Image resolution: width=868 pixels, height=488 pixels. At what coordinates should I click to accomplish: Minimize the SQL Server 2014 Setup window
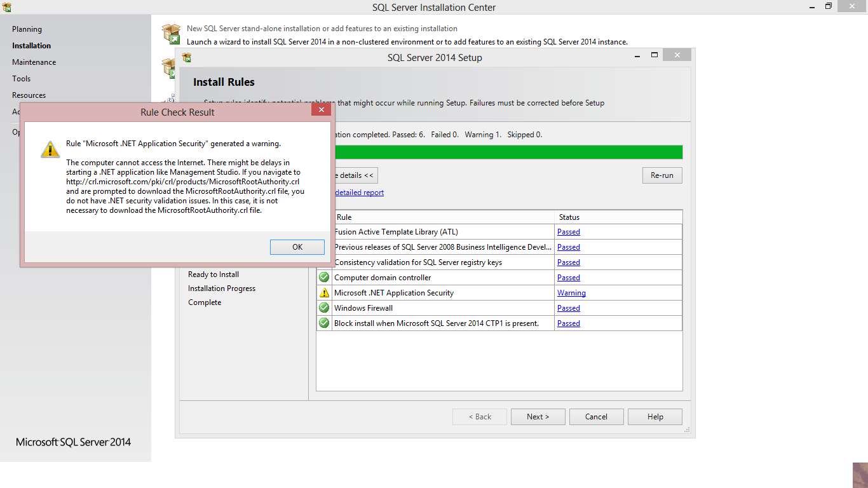click(637, 55)
